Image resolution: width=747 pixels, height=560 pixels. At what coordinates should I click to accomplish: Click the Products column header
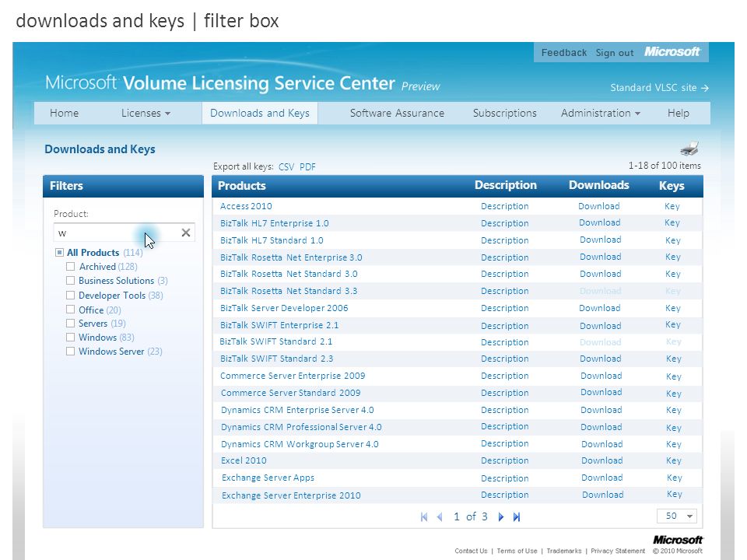click(241, 186)
